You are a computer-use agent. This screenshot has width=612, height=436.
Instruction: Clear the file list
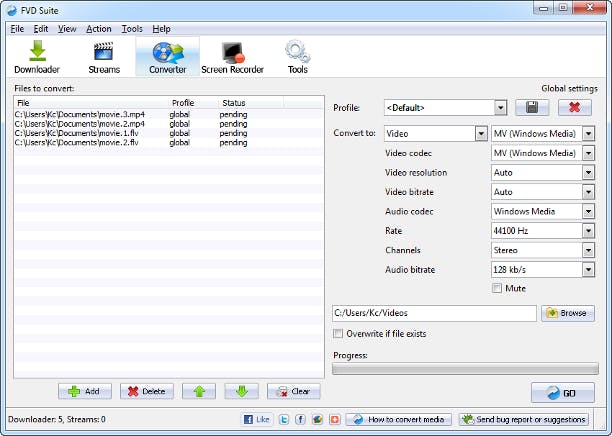[x=294, y=391]
